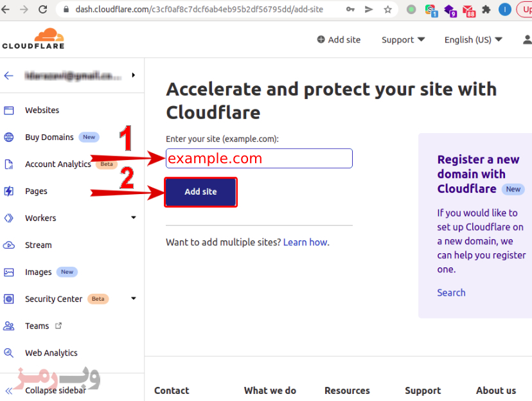Click the Resources footer heading
532x401 pixels.
(x=347, y=391)
